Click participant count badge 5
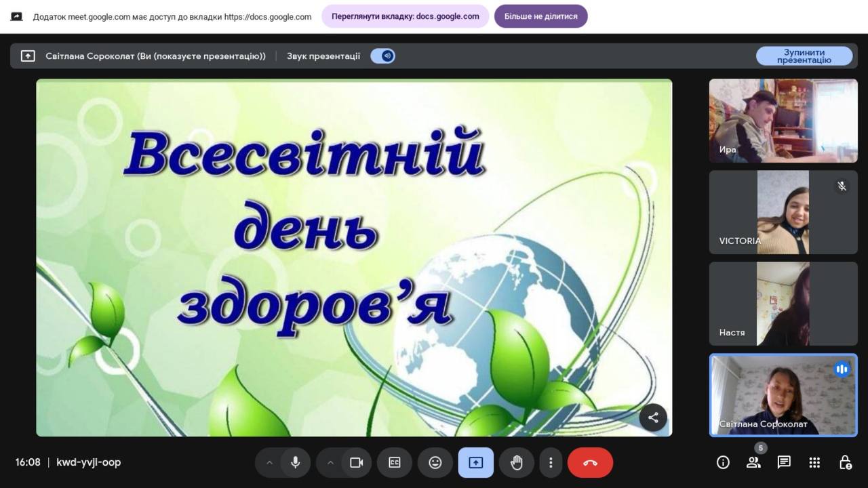This screenshot has width=868, height=488. click(761, 448)
